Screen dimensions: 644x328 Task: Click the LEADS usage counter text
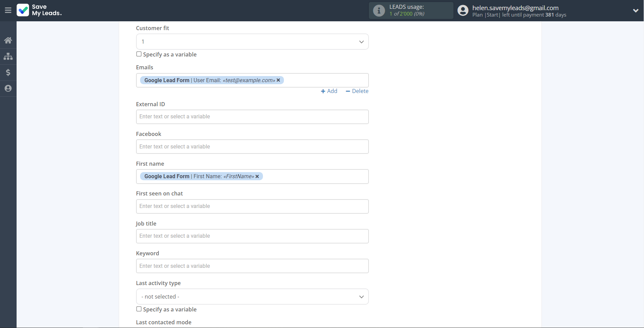407,10
